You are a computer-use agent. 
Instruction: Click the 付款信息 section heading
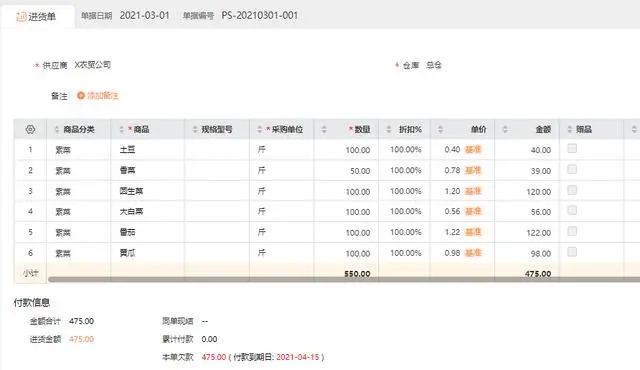click(32, 302)
